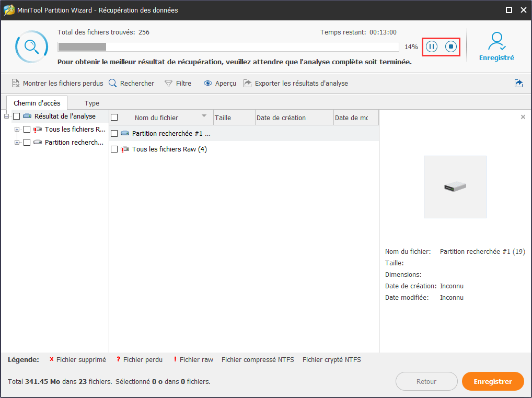Click the red X Fichier supprimé legend icon
532x398 pixels.
(52, 359)
